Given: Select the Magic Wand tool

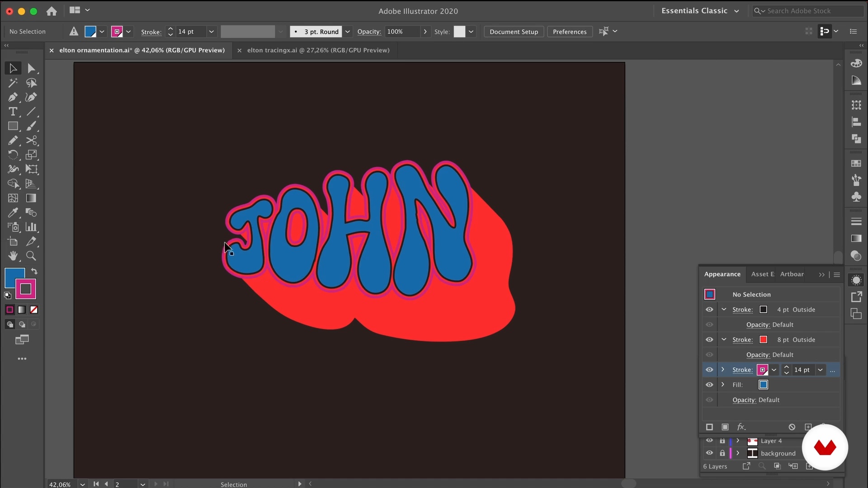Looking at the screenshot, I should 13,83.
